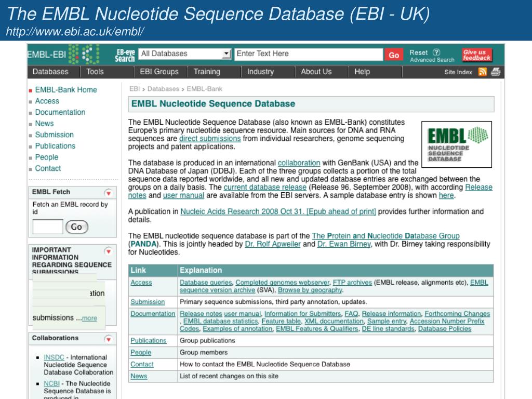Click the red Go search button
This screenshot has height=399, width=532.
click(394, 55)
